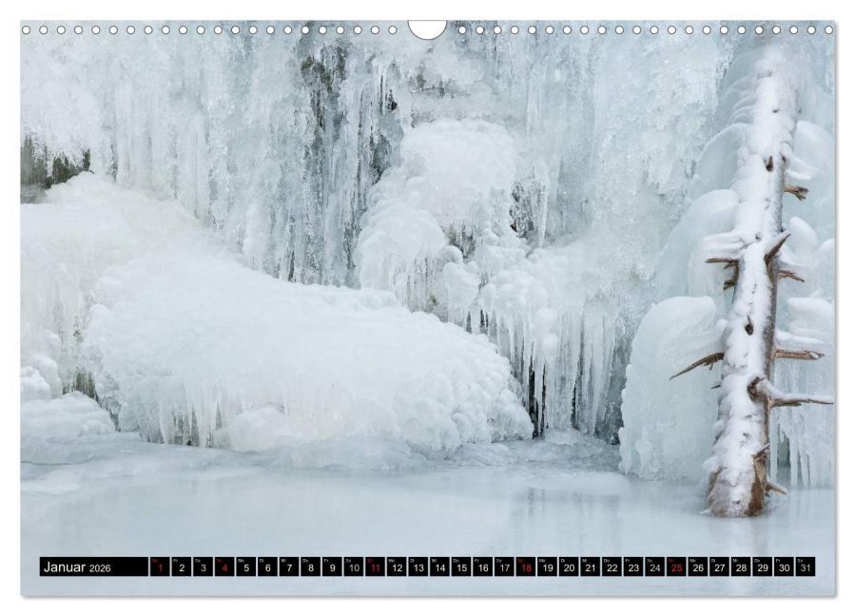Select the red date 25 cell
Viewport: 855px width, 616px height.
click(x=677, y=567)
